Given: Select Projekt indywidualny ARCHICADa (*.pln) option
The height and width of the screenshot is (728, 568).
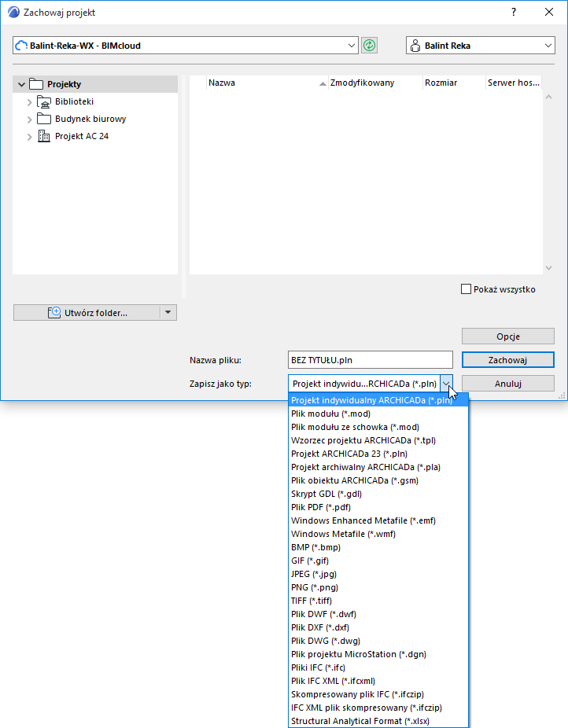Looking at the screenshot, I should pos(378,400).
